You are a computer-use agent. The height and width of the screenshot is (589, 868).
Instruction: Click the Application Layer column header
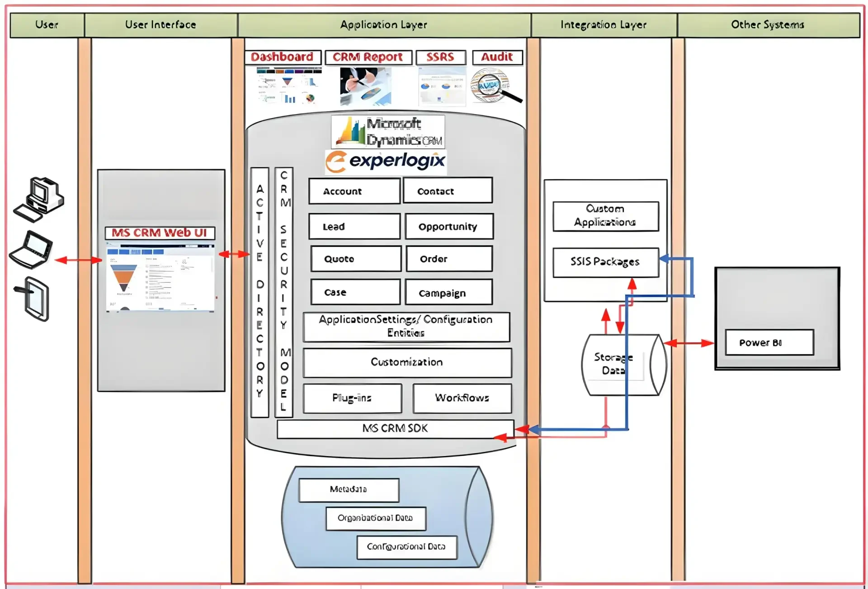click(384, 25)
